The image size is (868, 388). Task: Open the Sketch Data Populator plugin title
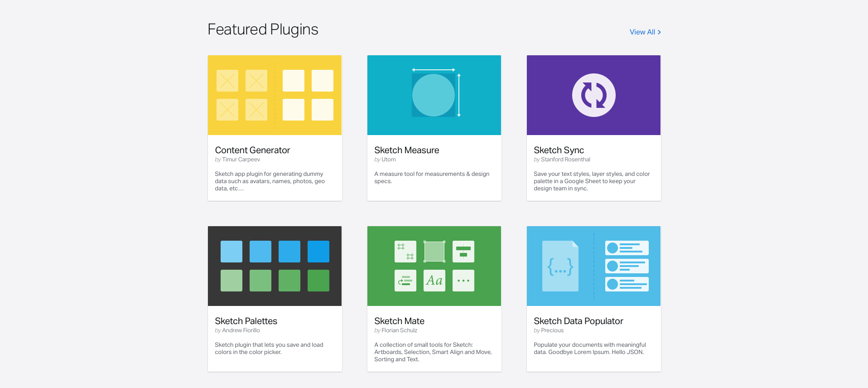579,321
